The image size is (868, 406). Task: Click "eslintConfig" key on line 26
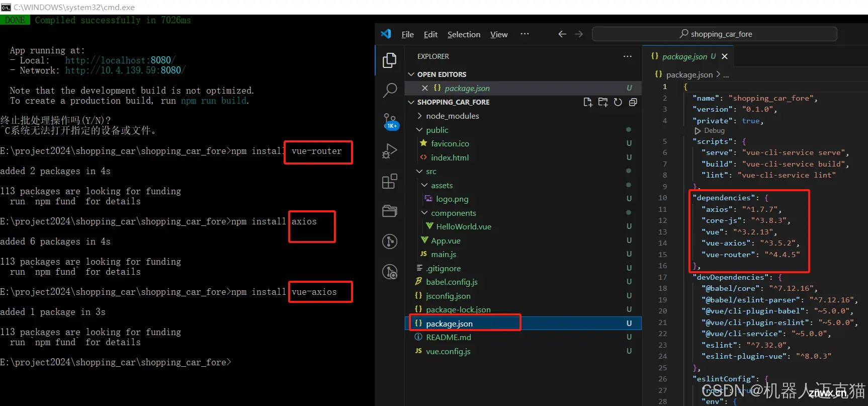point(723,379)
